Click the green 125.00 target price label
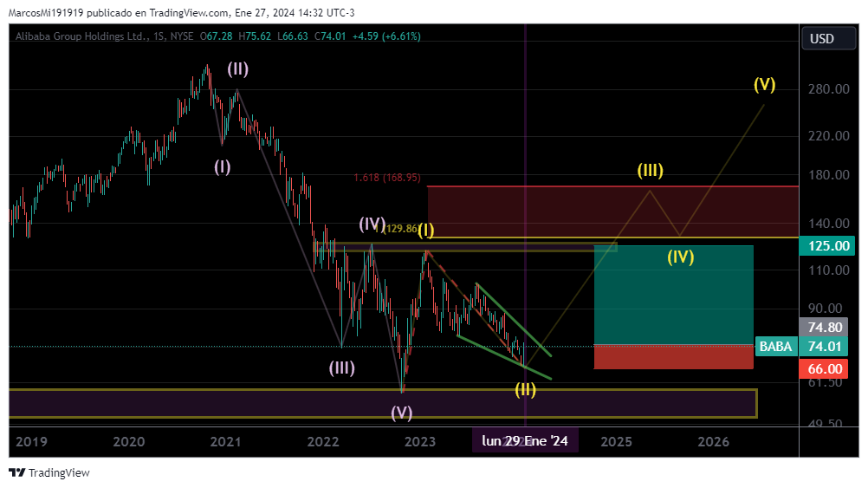868x488 pixels. pyautogui.click(x=828, y=246)
